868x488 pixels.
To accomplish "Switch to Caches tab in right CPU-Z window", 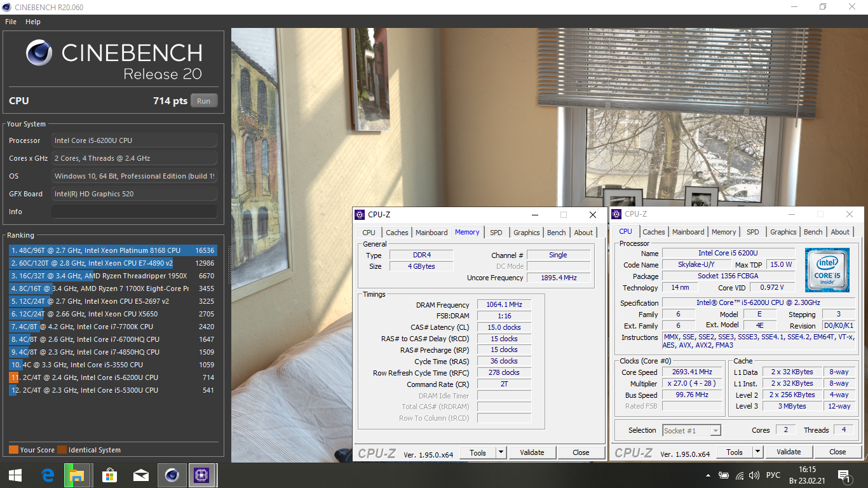I will click(x=654, y=232).
